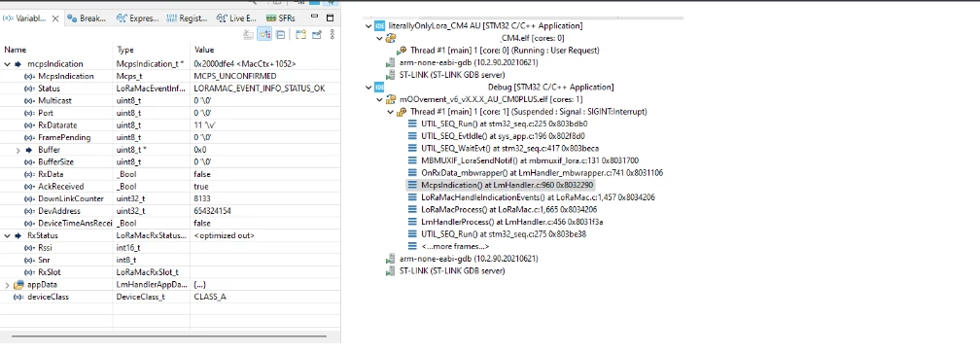Select the Status variable row

pyautogui.click(x=170, y=88)
